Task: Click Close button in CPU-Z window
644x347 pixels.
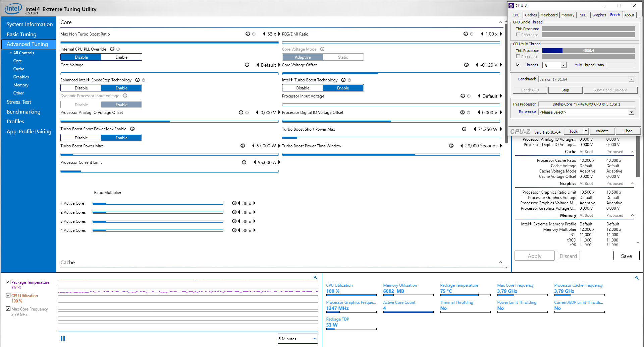Action: point(628,131)
